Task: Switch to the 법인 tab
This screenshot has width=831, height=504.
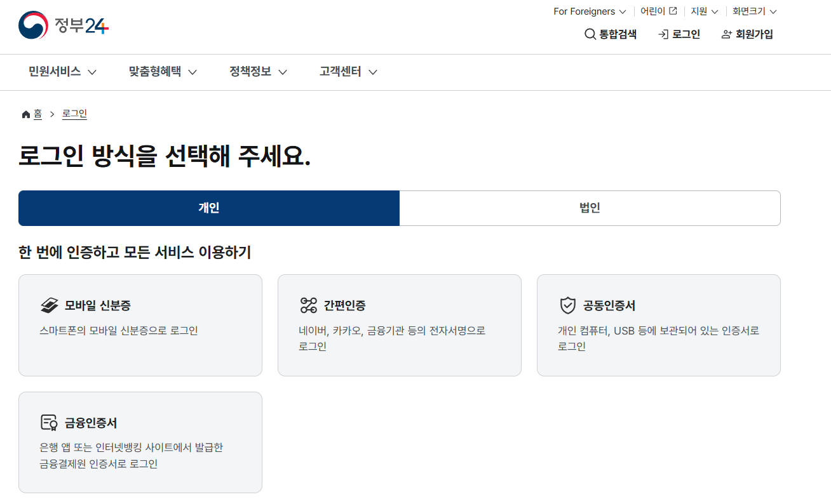Action: pyautogui.click(x=590, y=208)
